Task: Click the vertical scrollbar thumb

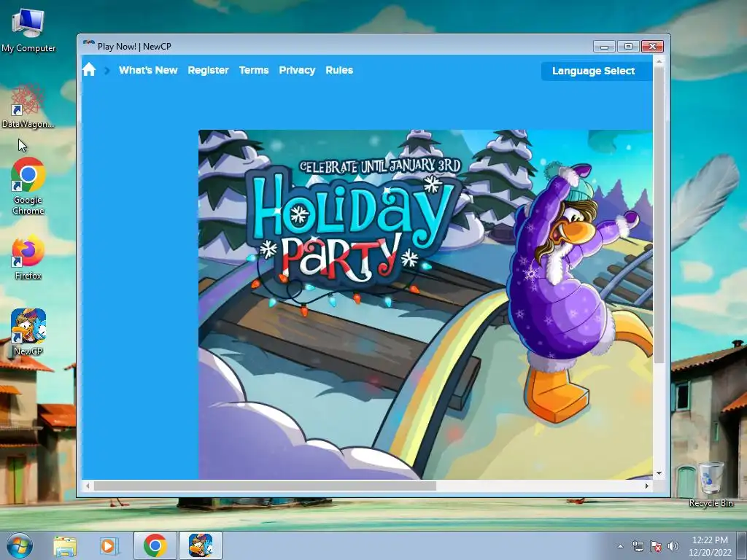Action: 659,214
